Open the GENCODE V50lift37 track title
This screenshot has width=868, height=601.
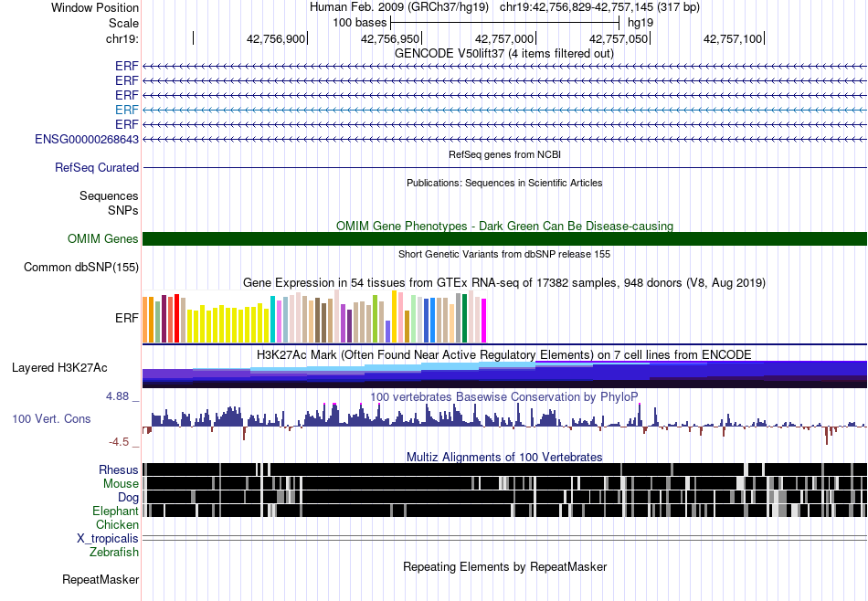[x=504, y=53]
